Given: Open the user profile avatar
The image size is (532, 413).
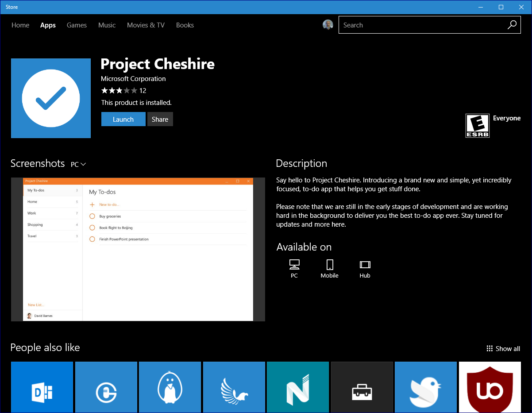Looking at the screenshot, I should (x=328, y=25).
